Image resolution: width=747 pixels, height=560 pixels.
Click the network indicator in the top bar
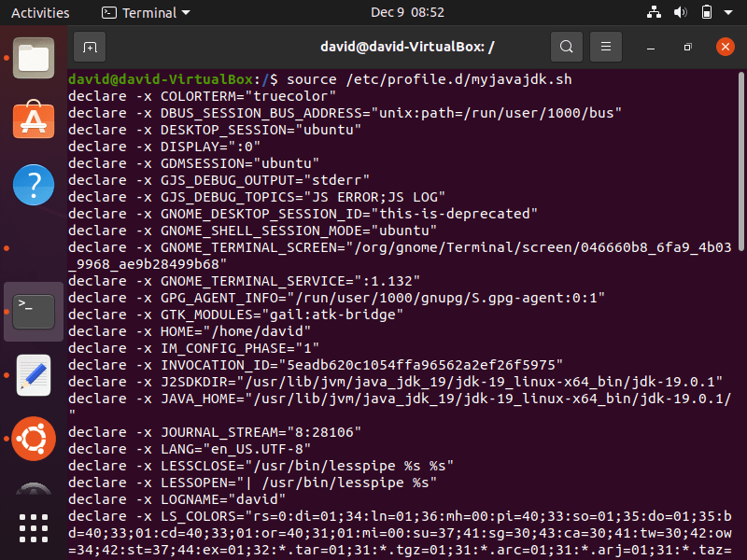653,12
